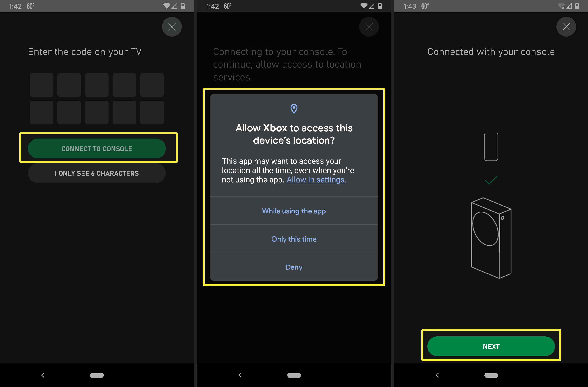
Task: Tap the phone outline icon on the connected screen
Action: tap(491, 147)
